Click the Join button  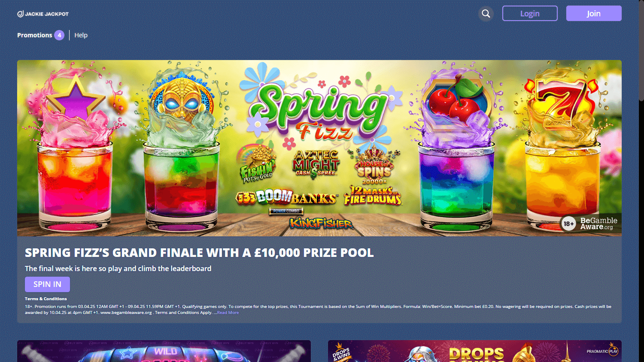(x=594, y=13)
